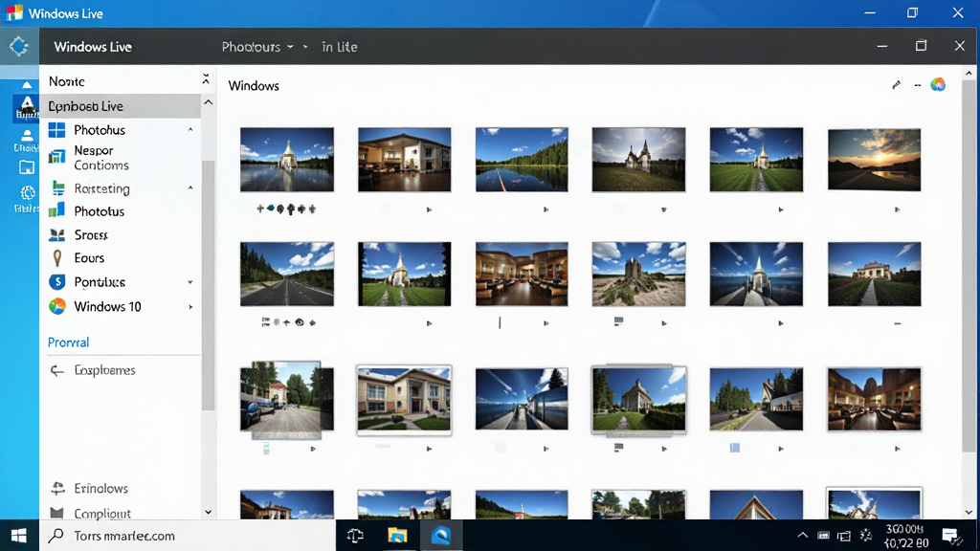Click the sync logo icon in header
The width and height of the screenshot is (980, 551).
click(x=19, y=46)
